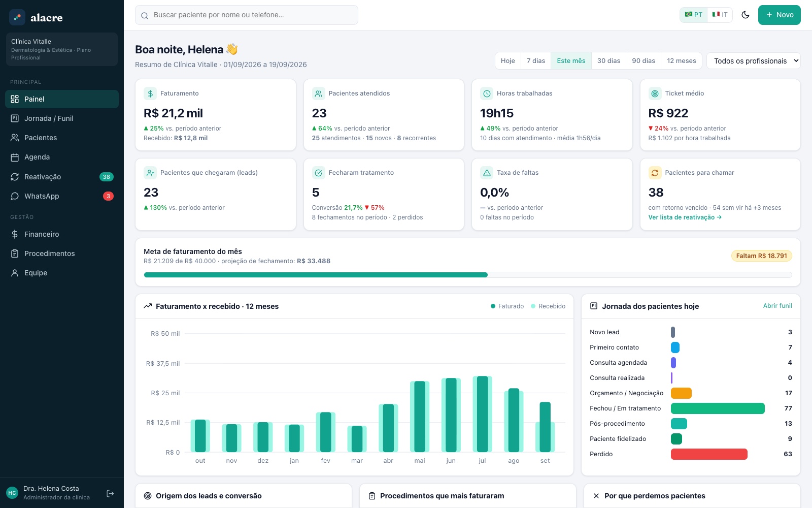Click the alacre logo icon
Image resolution: width=812 pixels, height=508 pixels.
pyautogui.click(x=17, y=17)
